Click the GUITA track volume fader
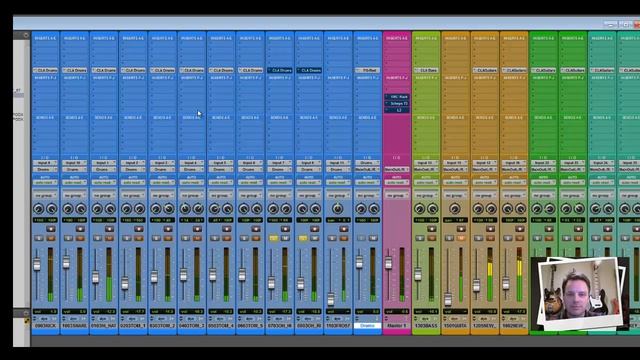Screen dimensions: 640x360 [x=448, y=300]
